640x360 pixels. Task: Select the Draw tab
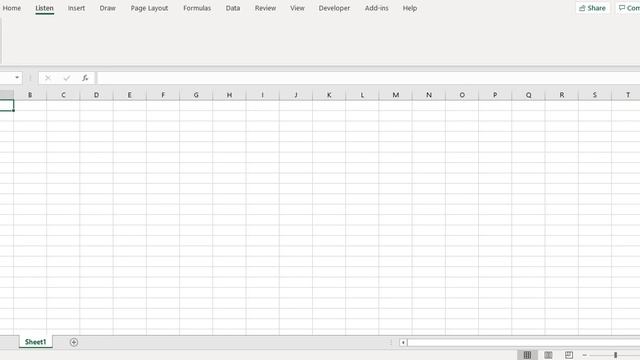coord(108,8)
